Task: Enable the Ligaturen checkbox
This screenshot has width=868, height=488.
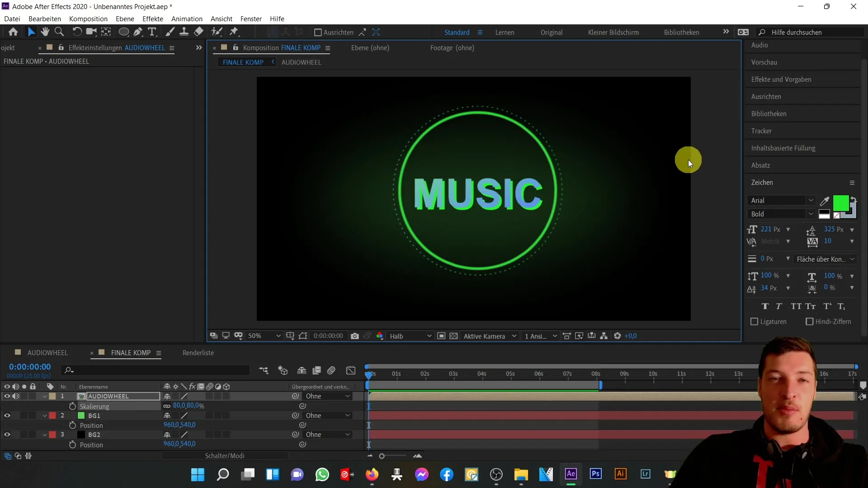Action: [754, 322]
